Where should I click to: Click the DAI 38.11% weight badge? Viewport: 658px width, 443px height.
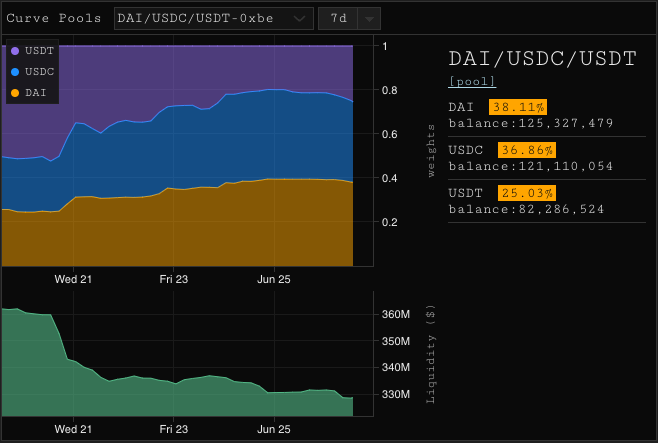pos(518,107)
